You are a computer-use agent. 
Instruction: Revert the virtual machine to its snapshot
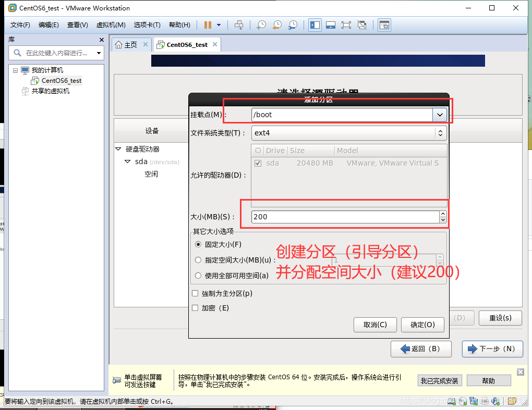coord(277,24)
